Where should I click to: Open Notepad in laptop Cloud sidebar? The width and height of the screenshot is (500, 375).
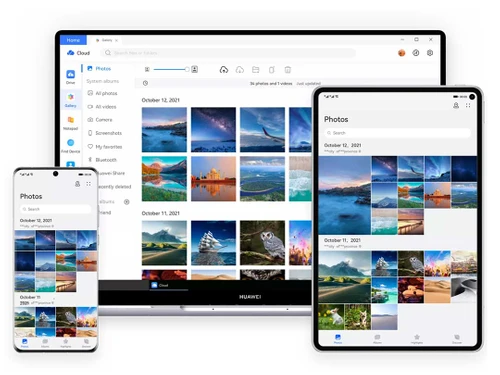click(70, 123)
